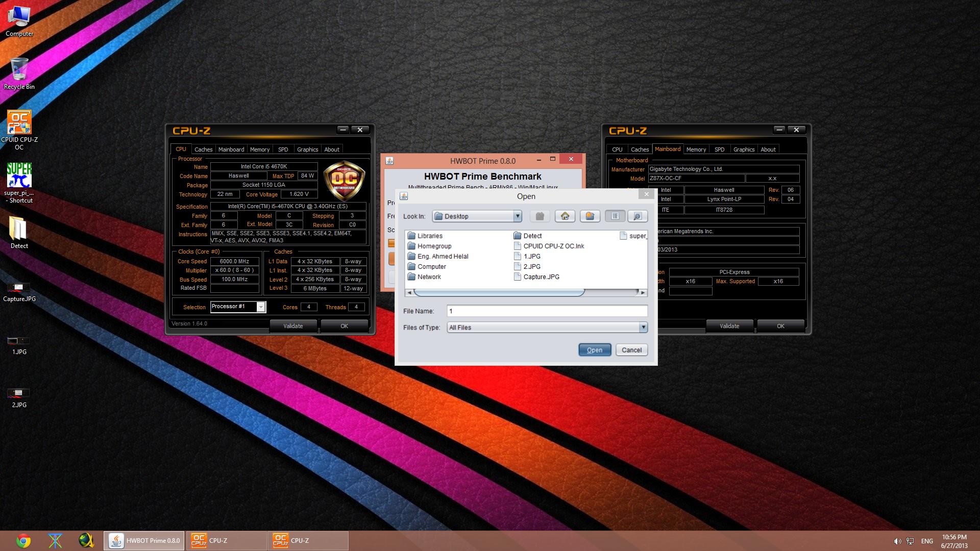980x551 pixels.
Task: Select the Network folder in Open dialog
Action: tap(424, 277)
